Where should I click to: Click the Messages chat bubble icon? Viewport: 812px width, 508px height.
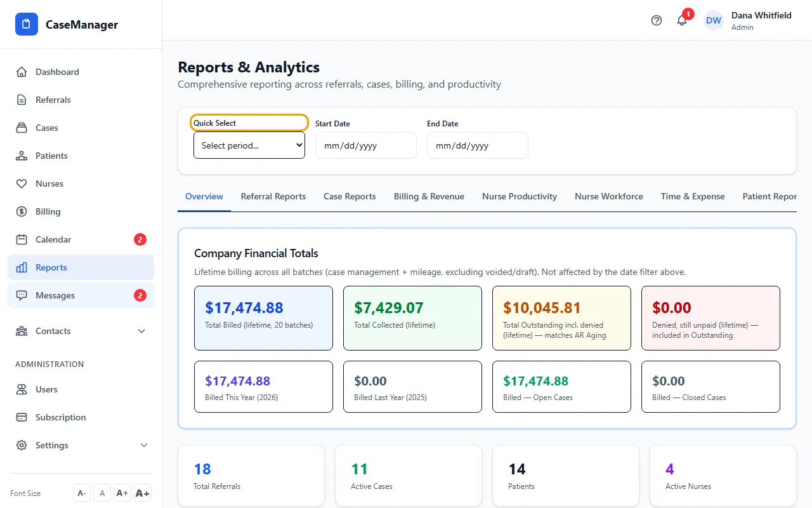(22, 295)
